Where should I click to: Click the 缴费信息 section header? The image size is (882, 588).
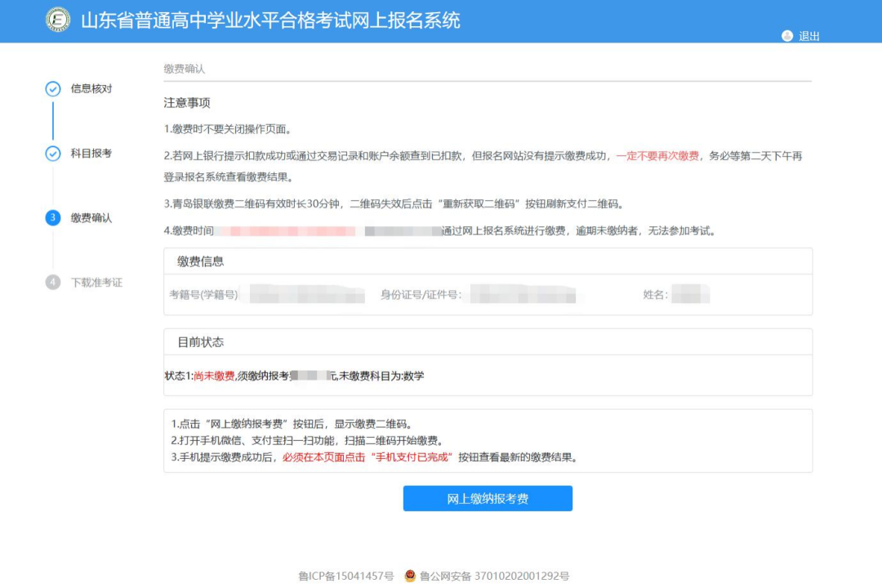[200, 261]
